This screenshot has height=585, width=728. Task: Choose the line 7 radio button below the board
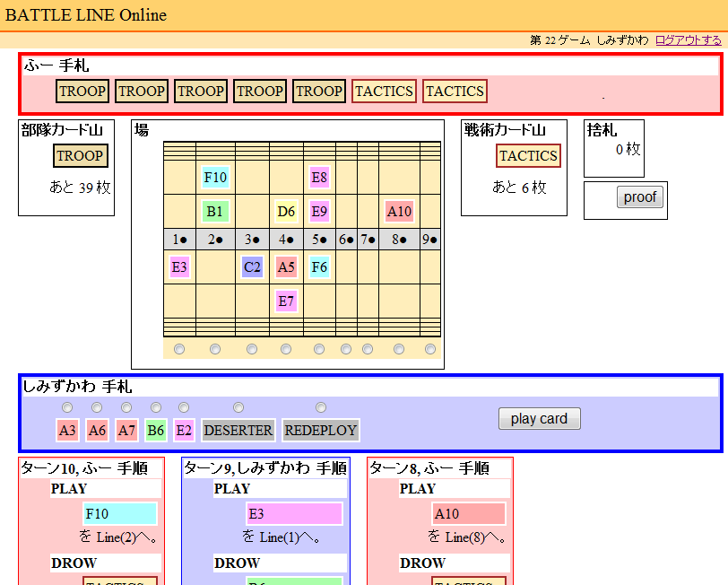click(368, 349)
